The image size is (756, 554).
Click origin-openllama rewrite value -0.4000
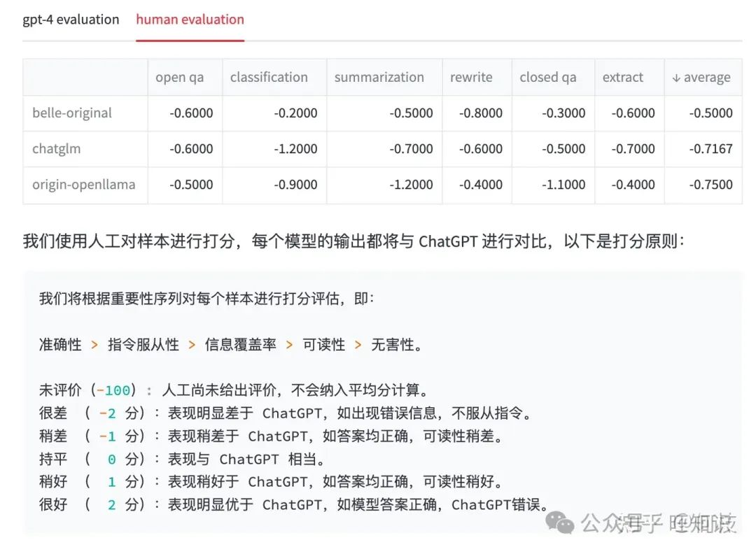[x=481, y=185]
